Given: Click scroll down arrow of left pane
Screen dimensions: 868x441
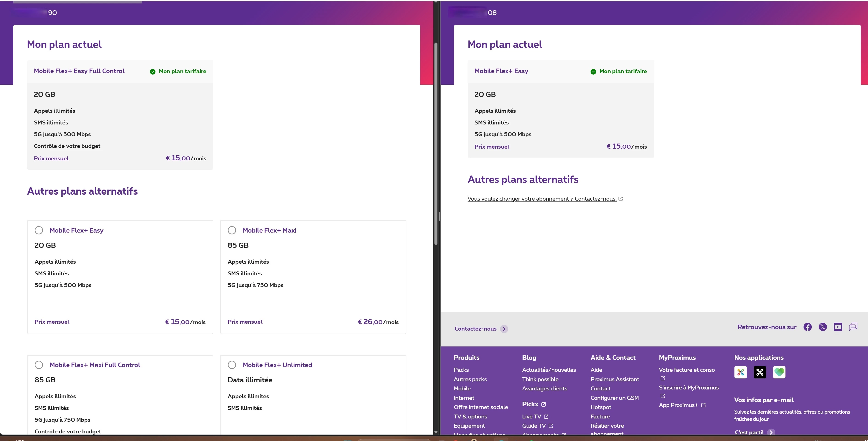Looking at the screenshot, I should [x=436, y=432].
